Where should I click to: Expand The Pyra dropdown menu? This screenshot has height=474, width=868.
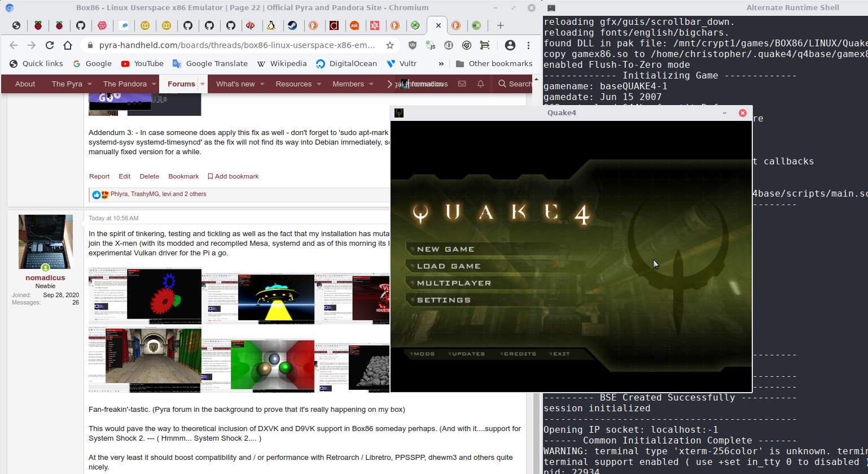90,84
